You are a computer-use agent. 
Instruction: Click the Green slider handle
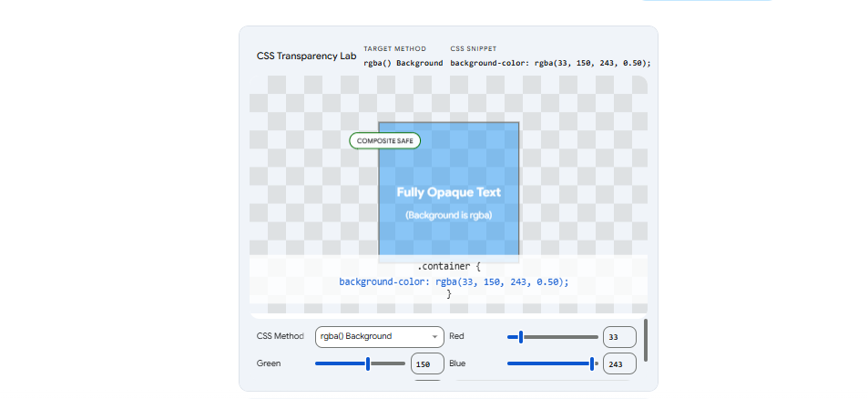(368, 363)
